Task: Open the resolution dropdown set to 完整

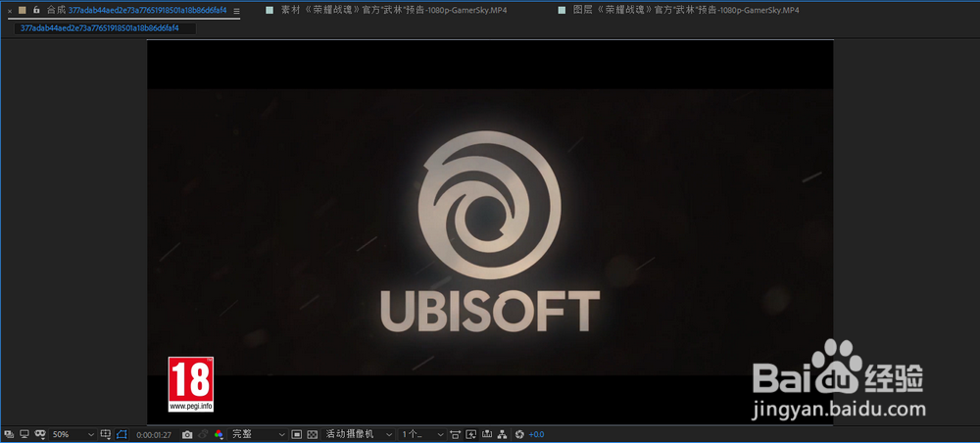Action: pos(258,433)
